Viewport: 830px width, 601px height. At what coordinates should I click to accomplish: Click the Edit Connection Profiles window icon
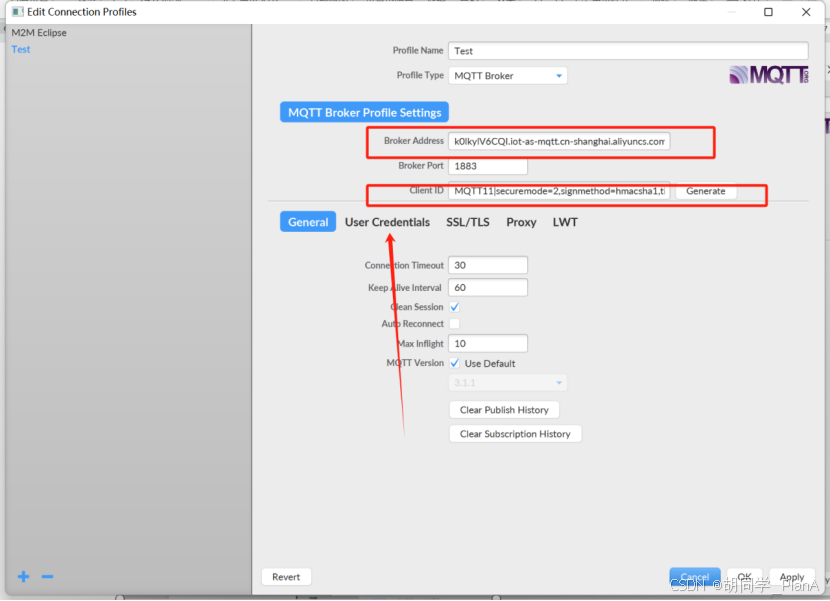tap(17, 12)
